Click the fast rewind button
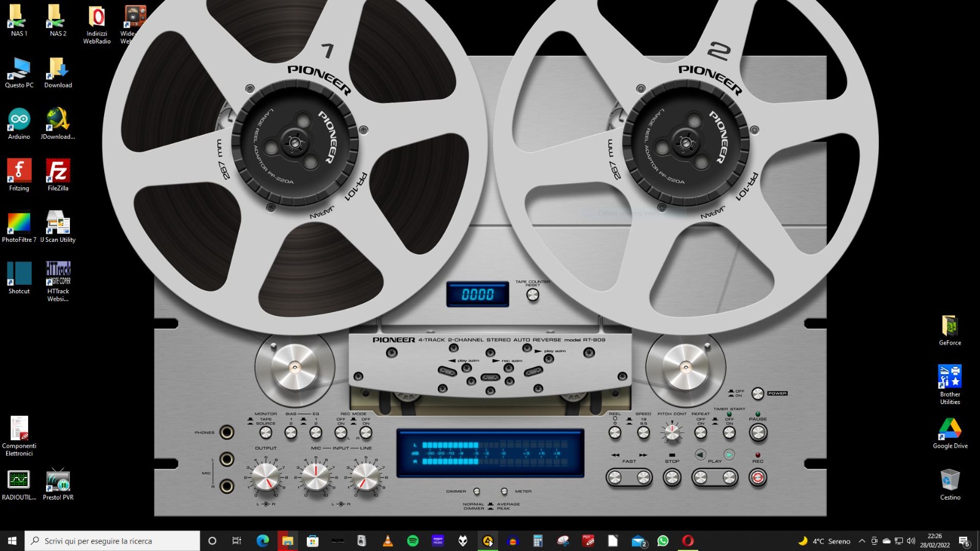Image resolution: width=980 pixels, height=551 pixels. [614, 477]
